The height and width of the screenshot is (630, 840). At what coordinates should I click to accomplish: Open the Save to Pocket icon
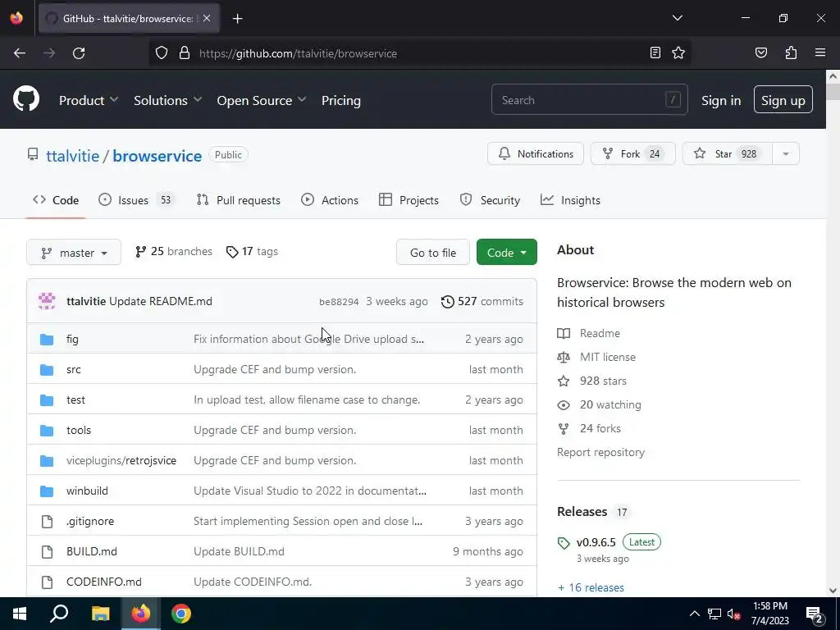(x=760, y=52)
